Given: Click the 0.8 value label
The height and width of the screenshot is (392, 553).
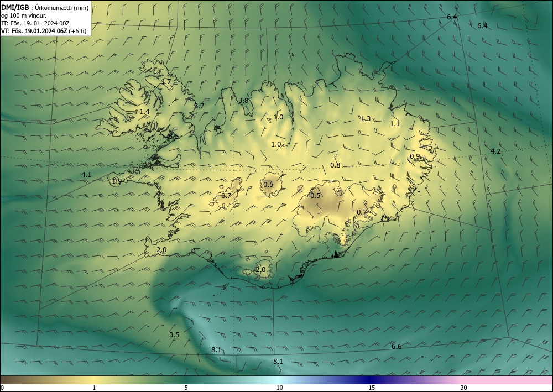Looking at the screenshot, I should point(335,165).
